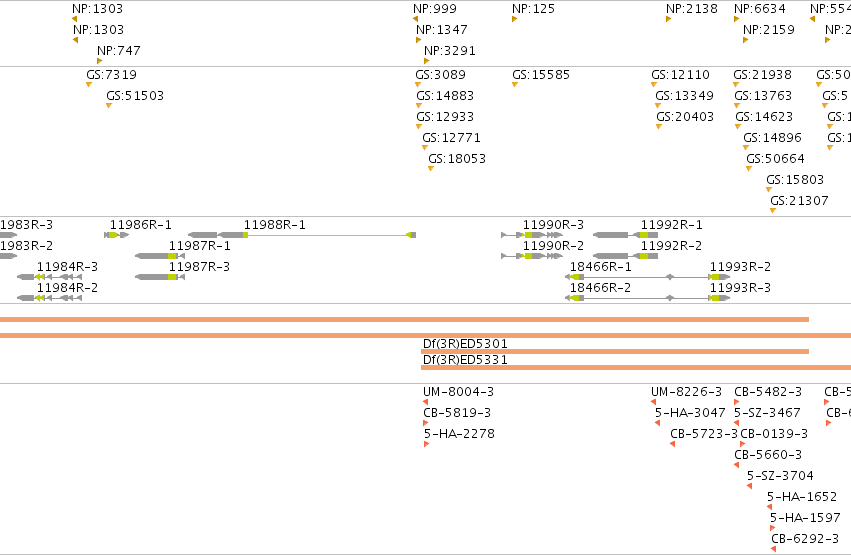Click the CB-5723-3 red triangle marker
Screen dimensions: 851x555
click(x=672, y=444)
